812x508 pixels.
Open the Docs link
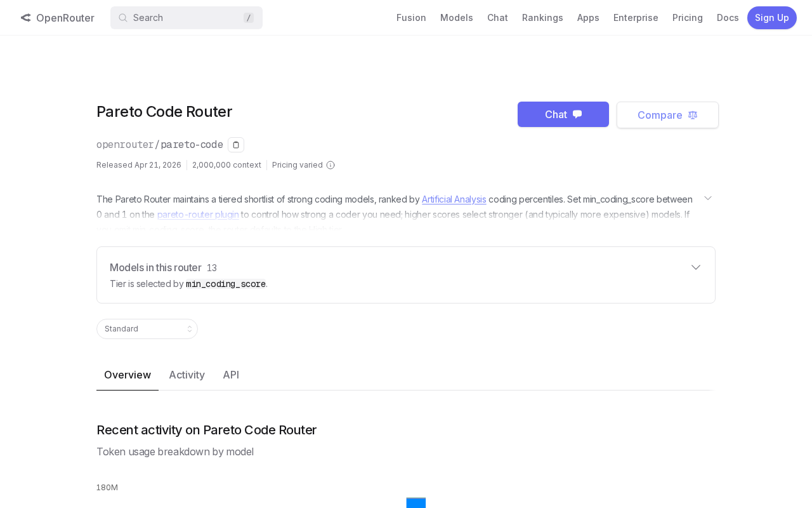(x=728, y=18)
